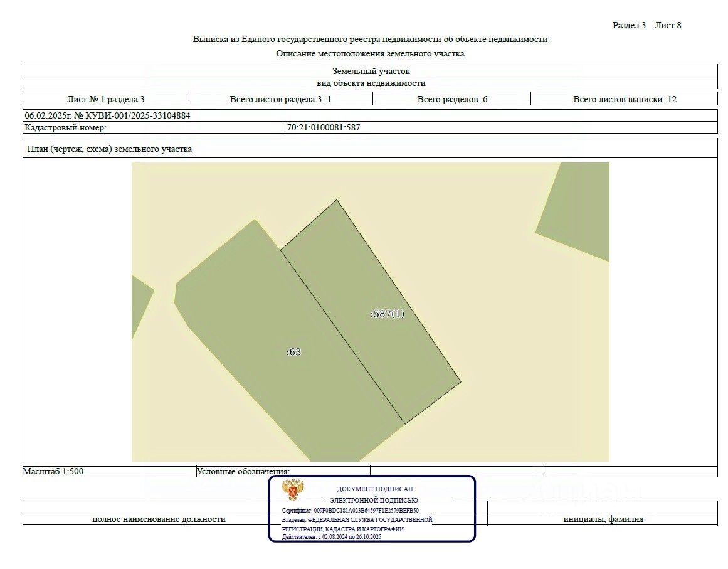
Task: Click the 'Владелец: ФЕДЕРАЛЬНАЯ СЛУЖБА' stamp line
Action: pyautogui.click(x=357, y=520)
